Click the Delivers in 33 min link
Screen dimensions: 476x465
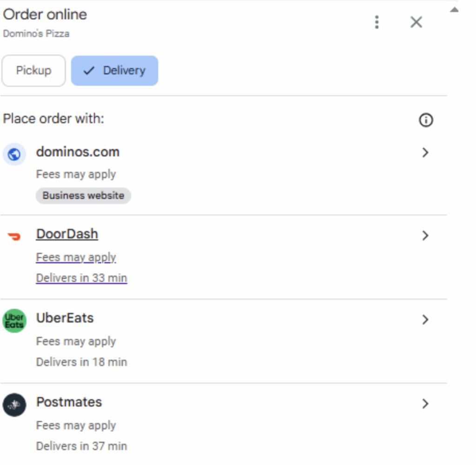point(81,278)
